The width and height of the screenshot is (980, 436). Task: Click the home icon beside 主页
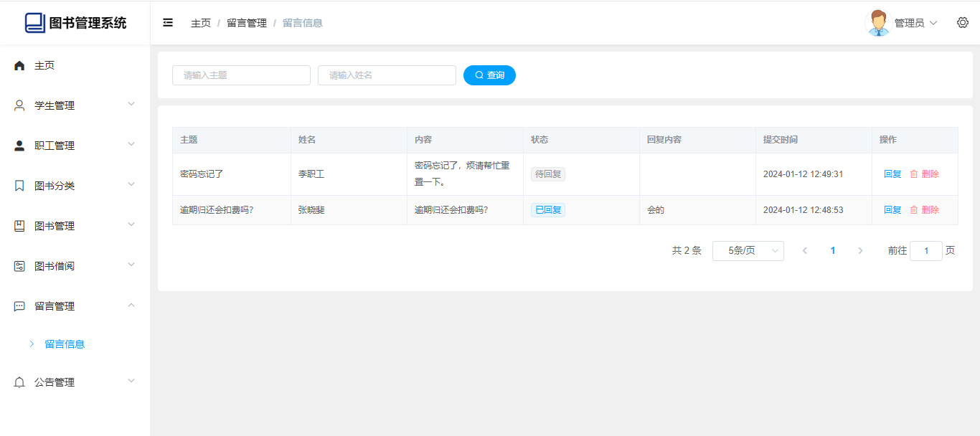19,65
